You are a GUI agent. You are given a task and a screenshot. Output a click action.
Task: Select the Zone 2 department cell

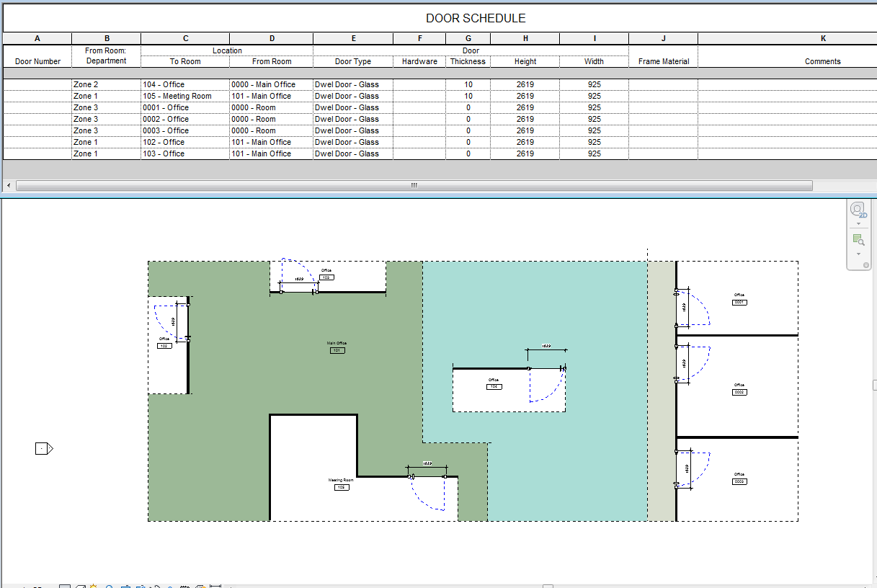pyautogui.click(x=85, y=84)
